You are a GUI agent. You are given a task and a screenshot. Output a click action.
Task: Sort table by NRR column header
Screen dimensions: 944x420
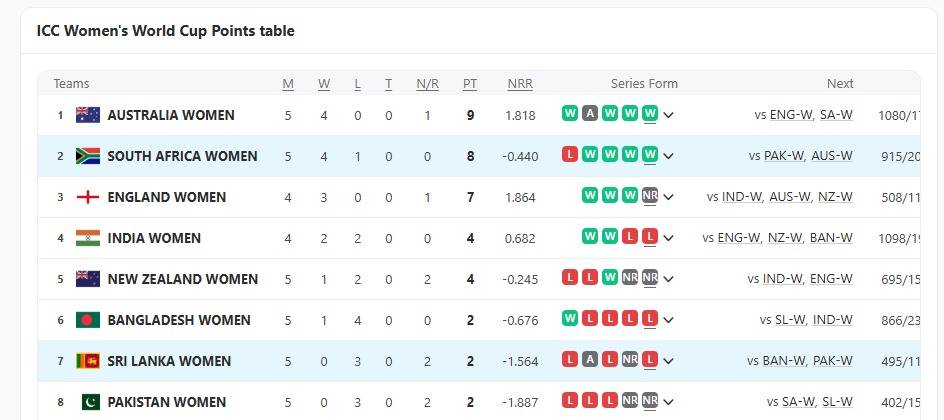tap(520, 84)
